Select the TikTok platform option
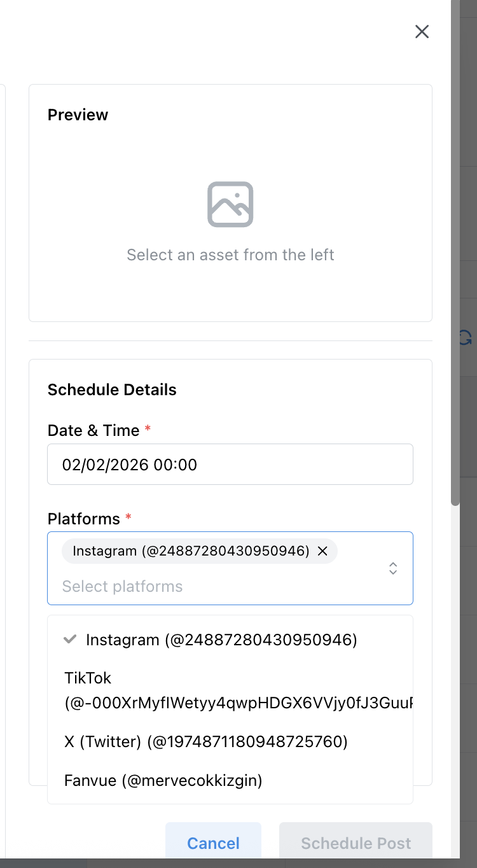 [x=191, y=690]
